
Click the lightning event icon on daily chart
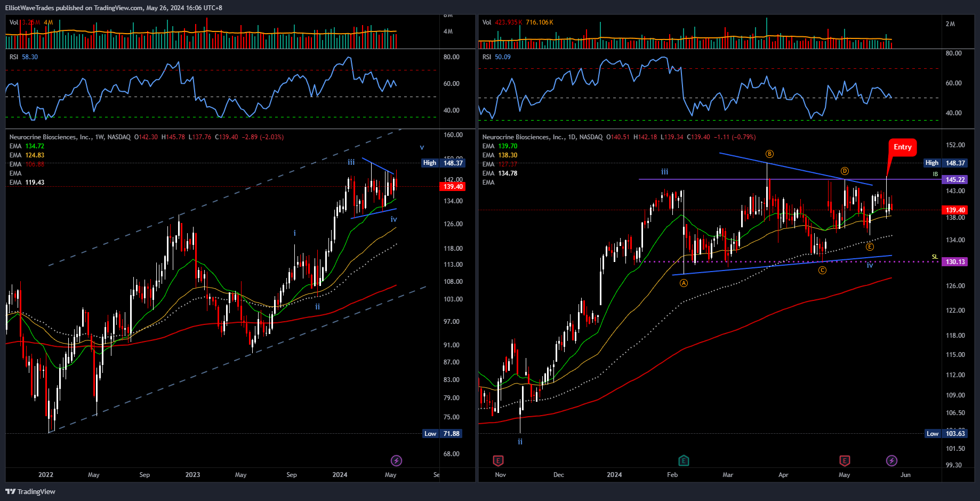tap(891, 460)
